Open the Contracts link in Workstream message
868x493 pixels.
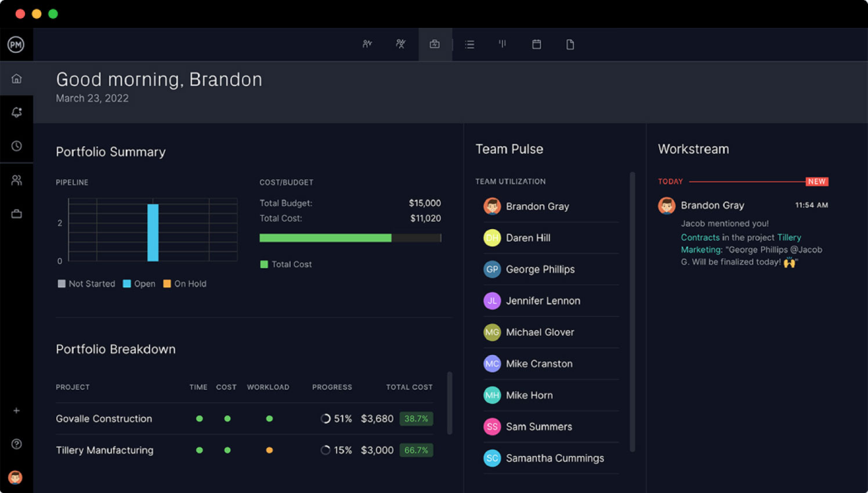(x=700, y=237)
